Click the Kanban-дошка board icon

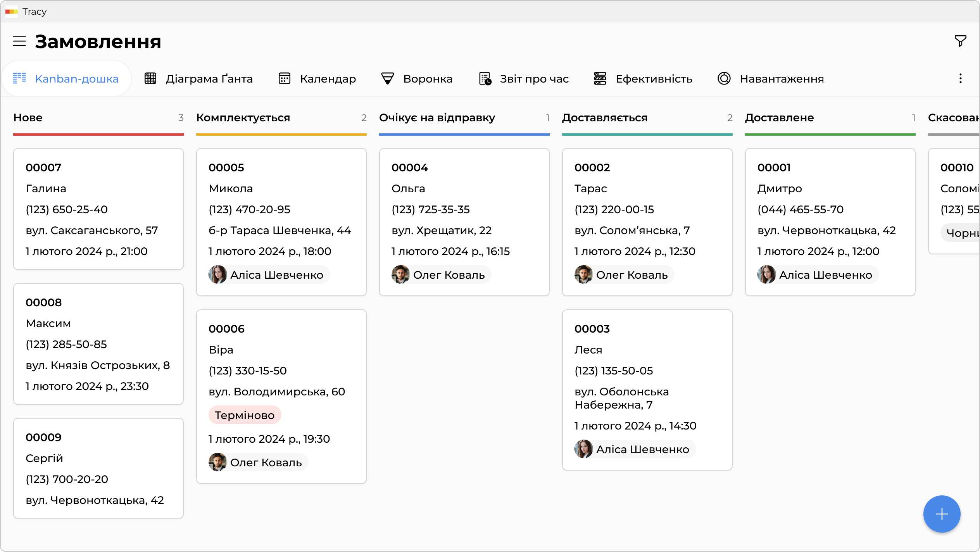pos(19,78)
